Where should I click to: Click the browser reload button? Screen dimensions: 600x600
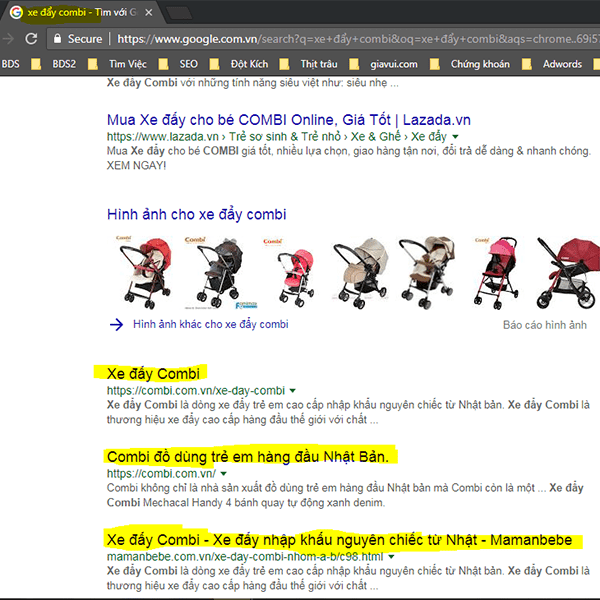pos(31,38)
